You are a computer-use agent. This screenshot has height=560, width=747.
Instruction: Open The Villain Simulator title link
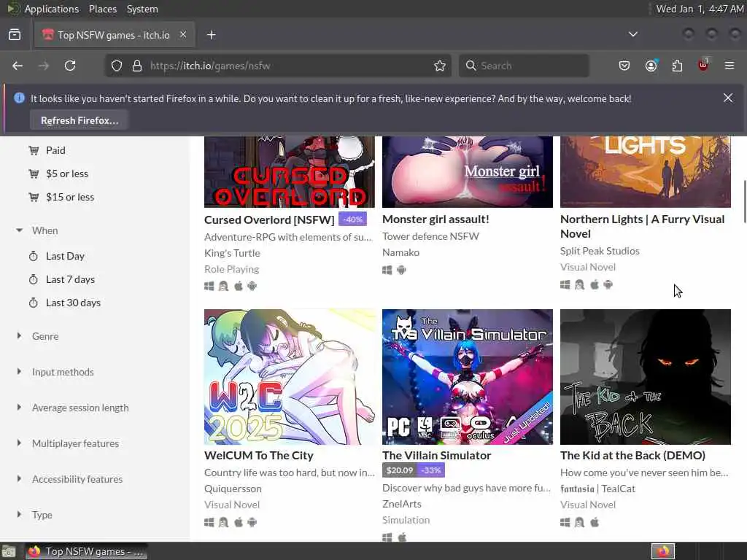coord(436,455)
